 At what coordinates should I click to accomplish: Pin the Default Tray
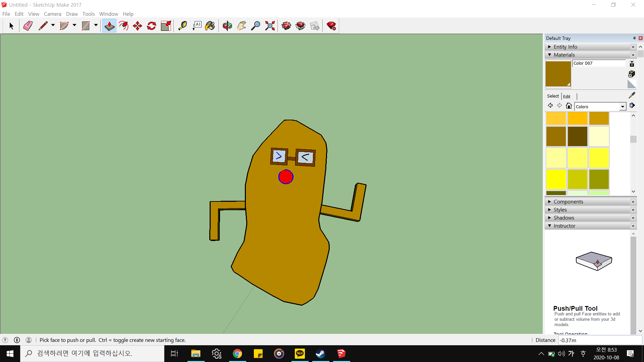pyautogui.click(x=634, y=38)
